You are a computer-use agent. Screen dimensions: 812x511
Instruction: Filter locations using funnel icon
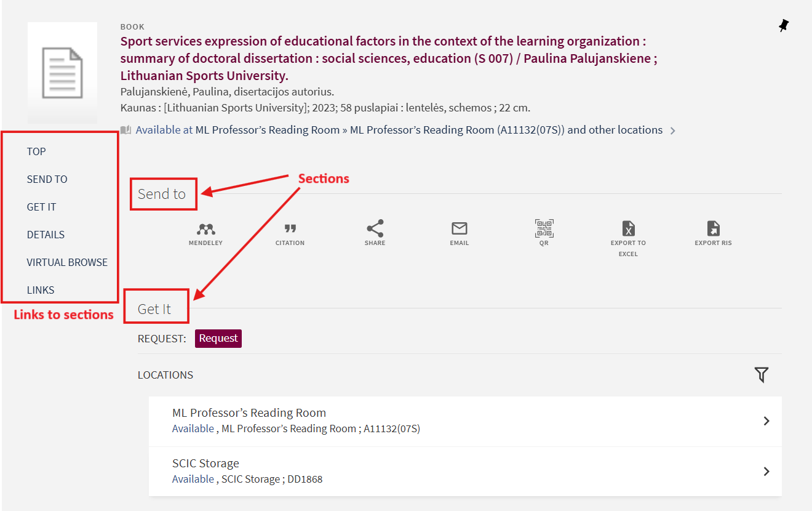tap(762, 374)
